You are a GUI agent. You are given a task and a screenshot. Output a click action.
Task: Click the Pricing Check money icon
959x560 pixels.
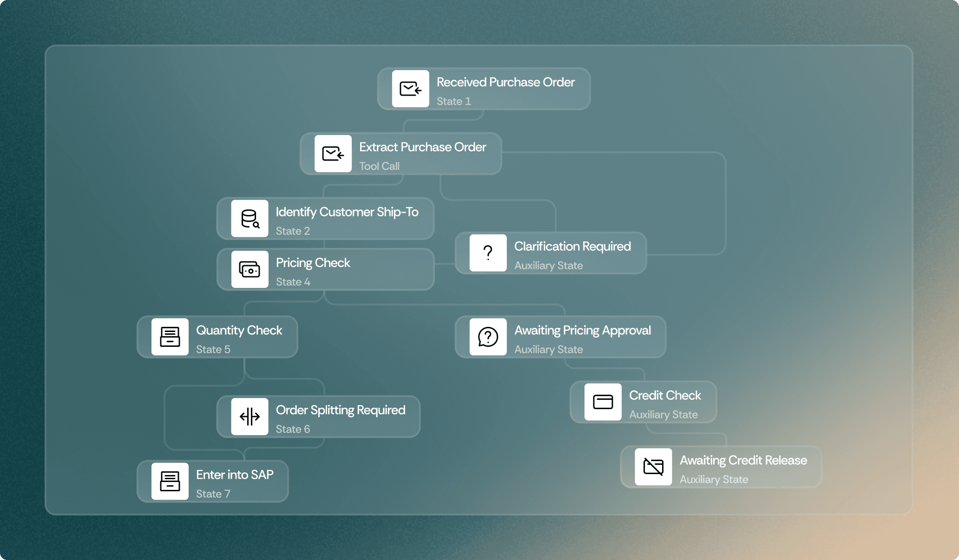(x=250, y=270)
